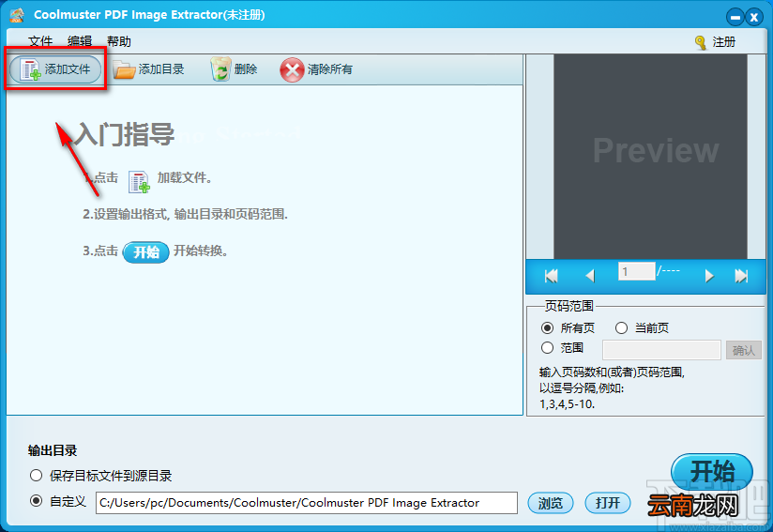The height and width of the screenshot is (532, 773).
Task: Select the 自定义 output option
Action: coord(36,501)
